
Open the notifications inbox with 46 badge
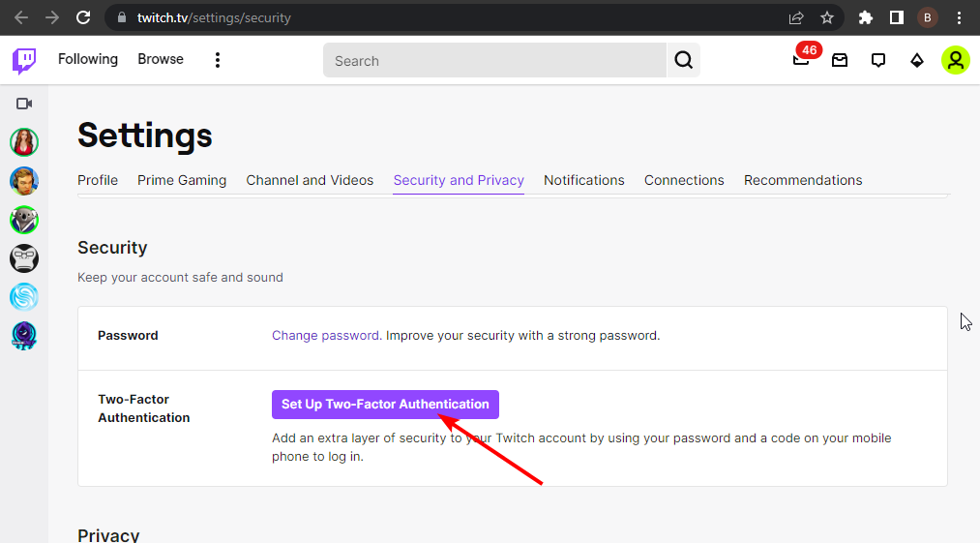801,60
